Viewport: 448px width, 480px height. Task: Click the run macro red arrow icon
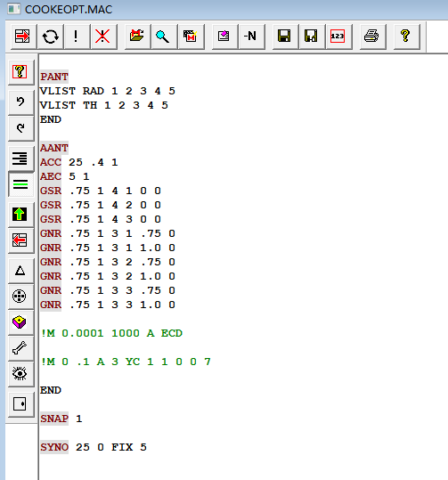point(23,37)
